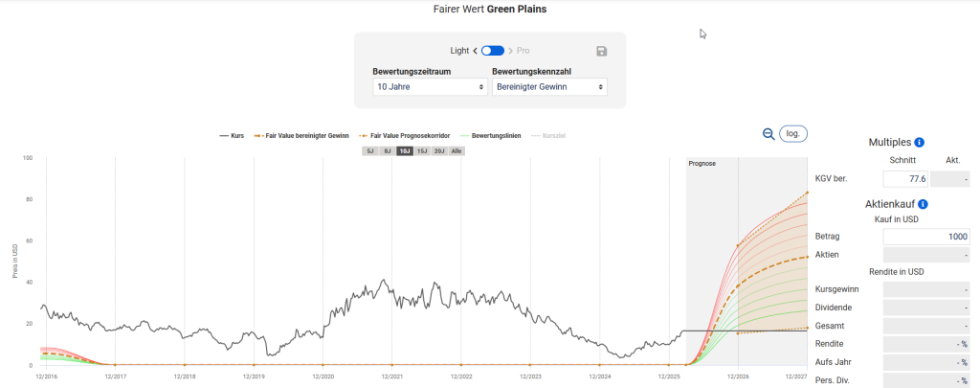Screen dimensions: 980x388
Task: Click the left chevron beside Light
Action: pyautogui.click(x=476, y=51)
